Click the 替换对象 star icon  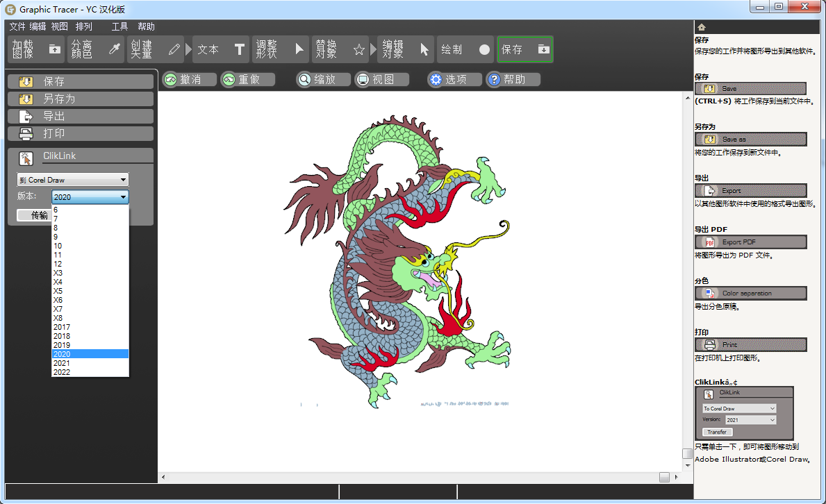[x=358, y=49]
